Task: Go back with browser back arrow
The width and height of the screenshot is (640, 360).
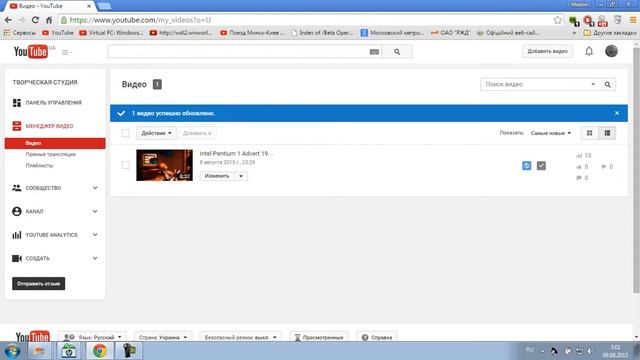Action: [x=8, y=20]
